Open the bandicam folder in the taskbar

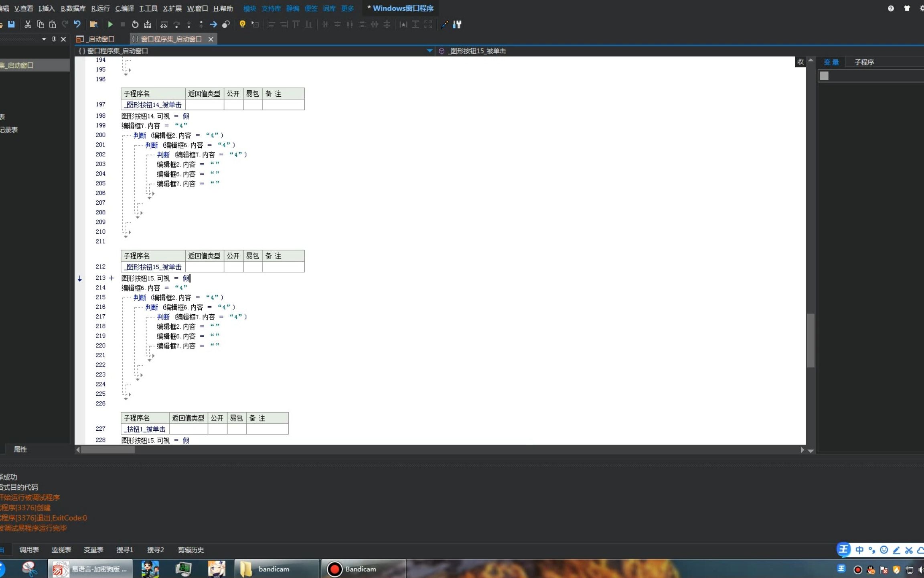click(277, 569)
